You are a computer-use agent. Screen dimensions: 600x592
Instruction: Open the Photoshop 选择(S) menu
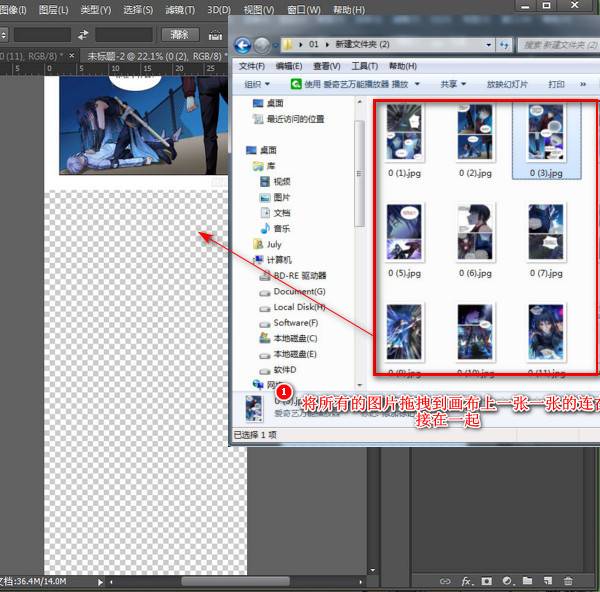[138, 10]
